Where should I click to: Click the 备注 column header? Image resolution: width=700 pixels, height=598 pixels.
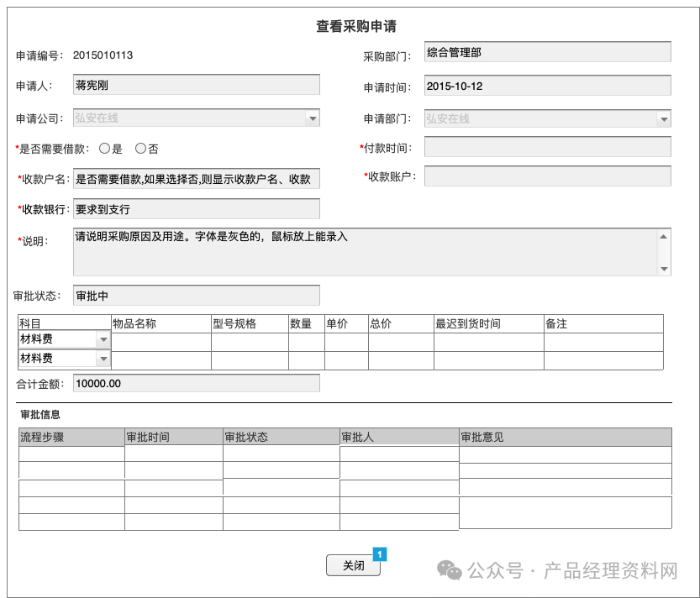(603, 323)
